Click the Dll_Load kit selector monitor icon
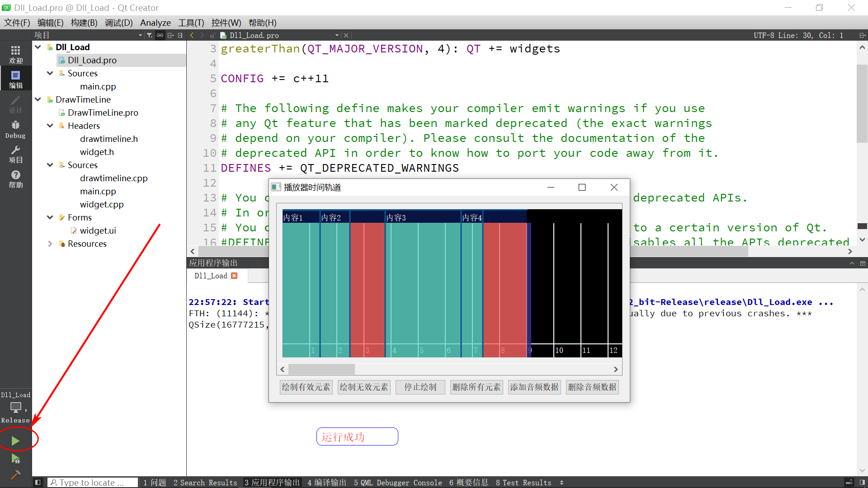Image resolution: width=868 pixels, height=488 pixels. (x=15, y=407)
